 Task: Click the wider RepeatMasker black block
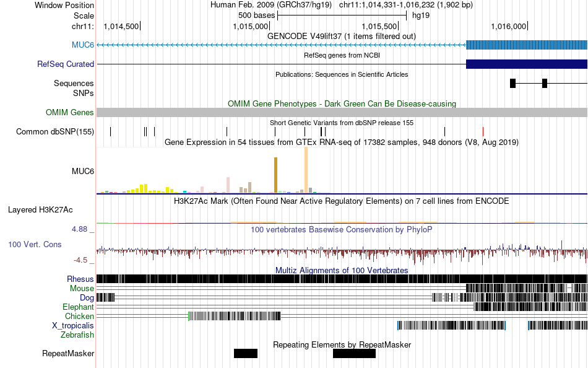pyautogui.click(x=355, y=353)
